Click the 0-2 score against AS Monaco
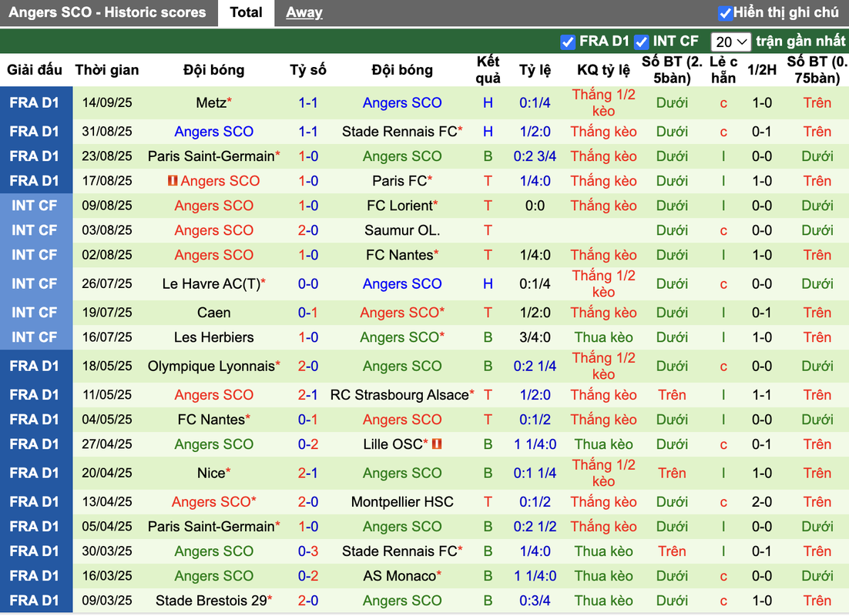Viewport: 849px width, 616px height. 308,576
